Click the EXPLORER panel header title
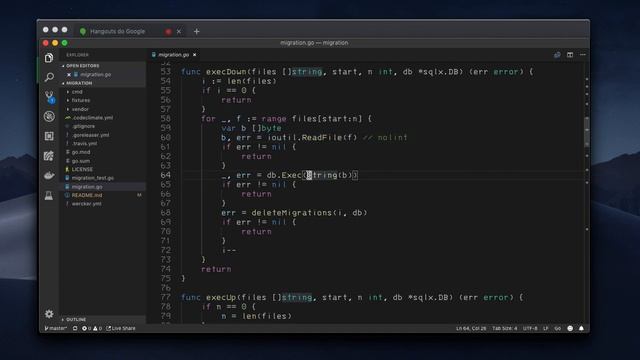 pyautogui.click(x=78, y=55)
